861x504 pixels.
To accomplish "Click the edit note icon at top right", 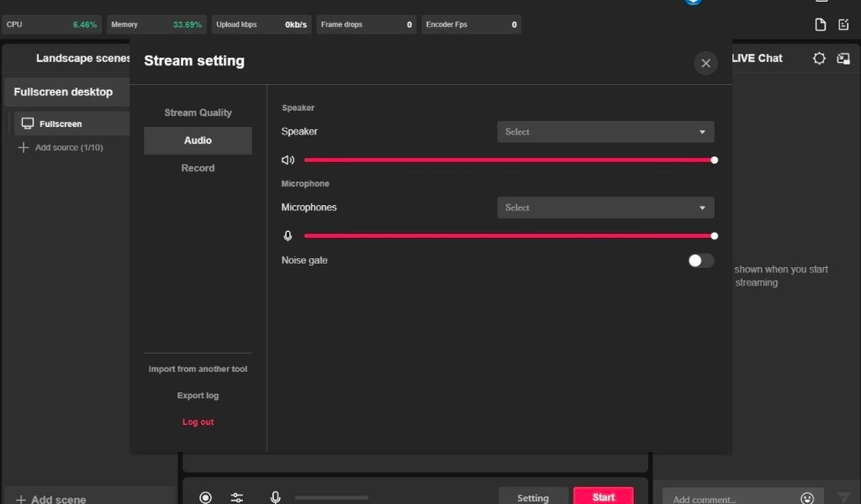I will 843,24.
